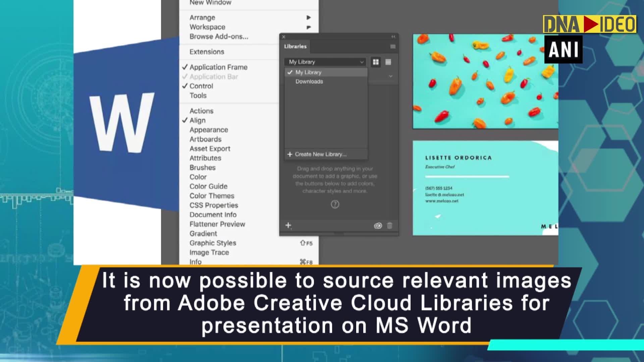The image size is (644, 362).
Task: Choose Extensions from the Window menu
Action: 207,52
